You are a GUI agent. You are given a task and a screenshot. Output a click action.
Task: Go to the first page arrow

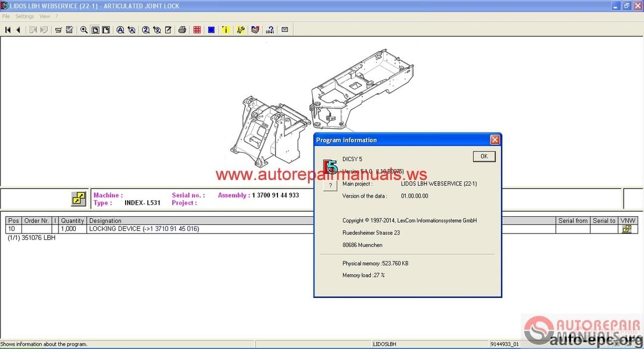[8, 30]
